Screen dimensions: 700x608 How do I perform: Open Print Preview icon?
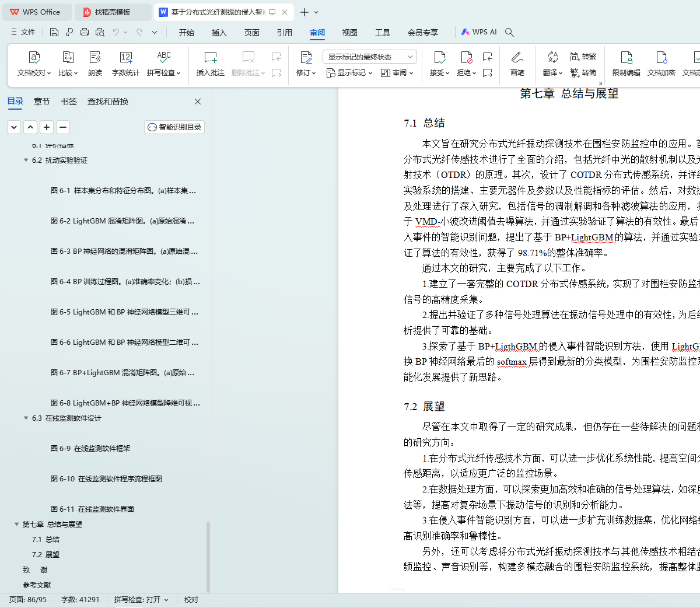100,32
